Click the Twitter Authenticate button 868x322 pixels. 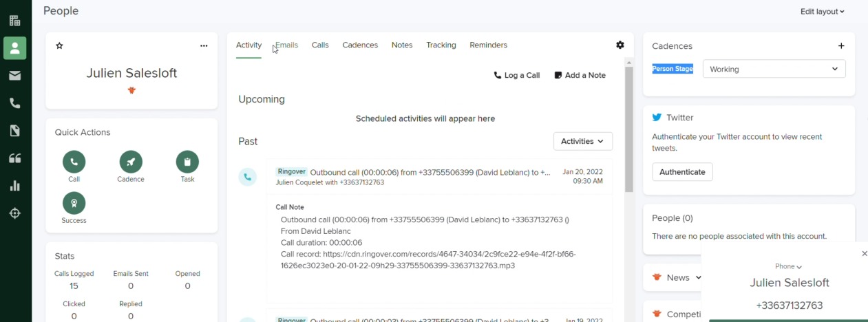[x=682, y=172]
